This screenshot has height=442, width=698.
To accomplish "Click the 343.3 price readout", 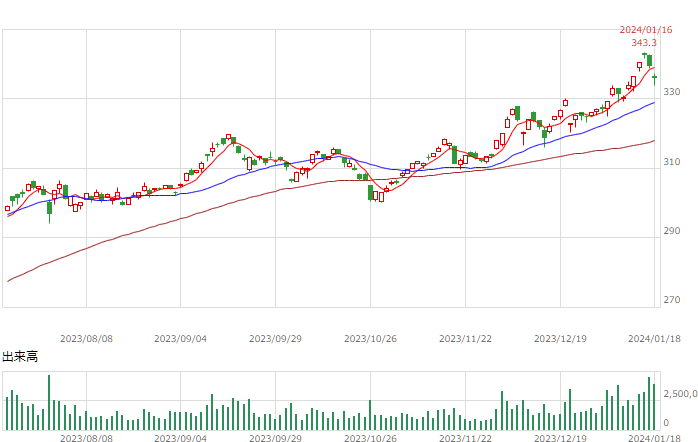I will pos(644,43).
